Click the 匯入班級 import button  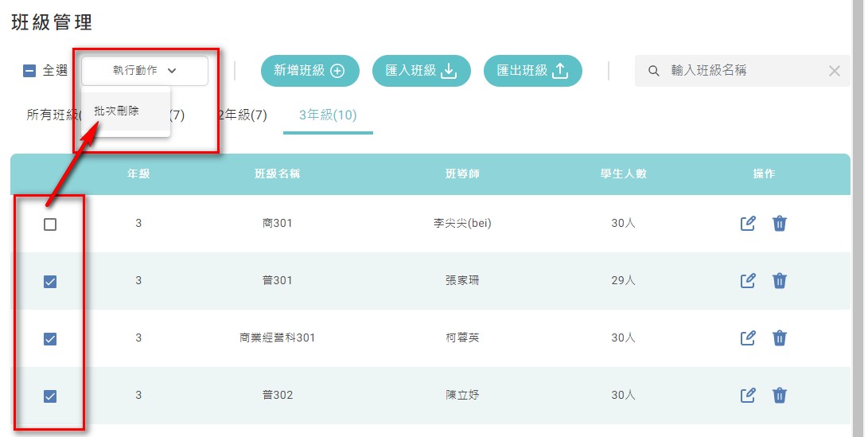point(421,71)
